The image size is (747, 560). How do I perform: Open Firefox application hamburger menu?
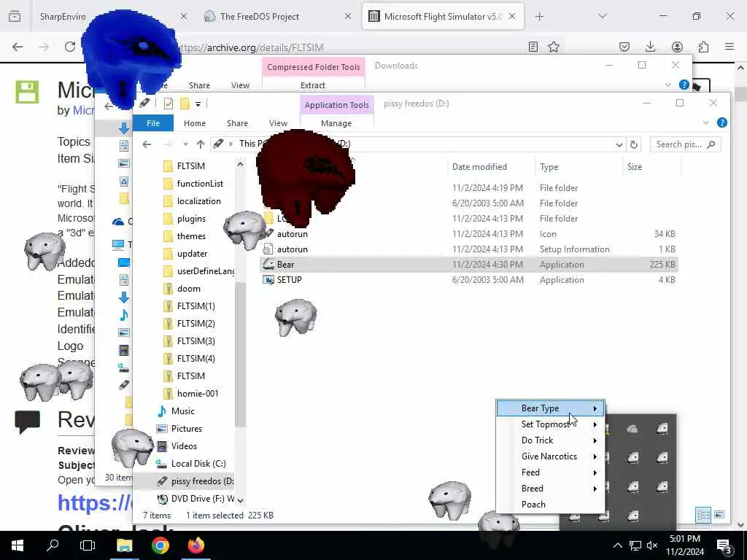pyautogui.click(x=729, y=47)
